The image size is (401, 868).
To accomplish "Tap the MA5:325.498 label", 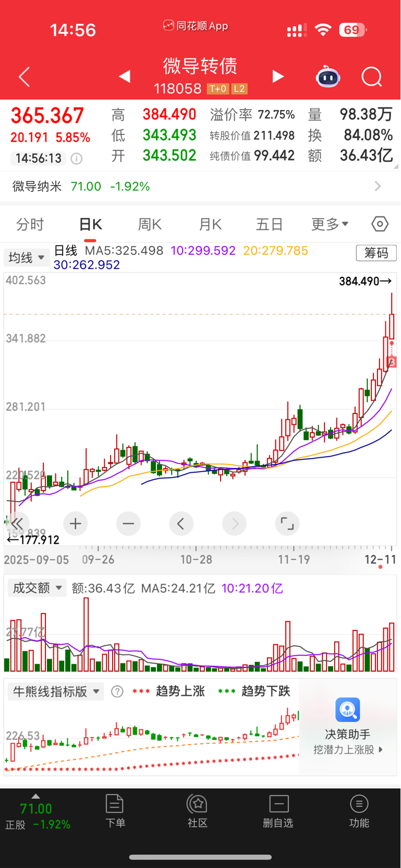I will pos(124,251).
